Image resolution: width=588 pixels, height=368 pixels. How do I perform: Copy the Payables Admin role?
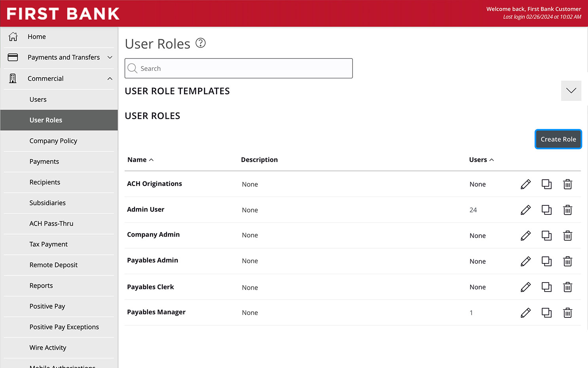click(546, 262)
